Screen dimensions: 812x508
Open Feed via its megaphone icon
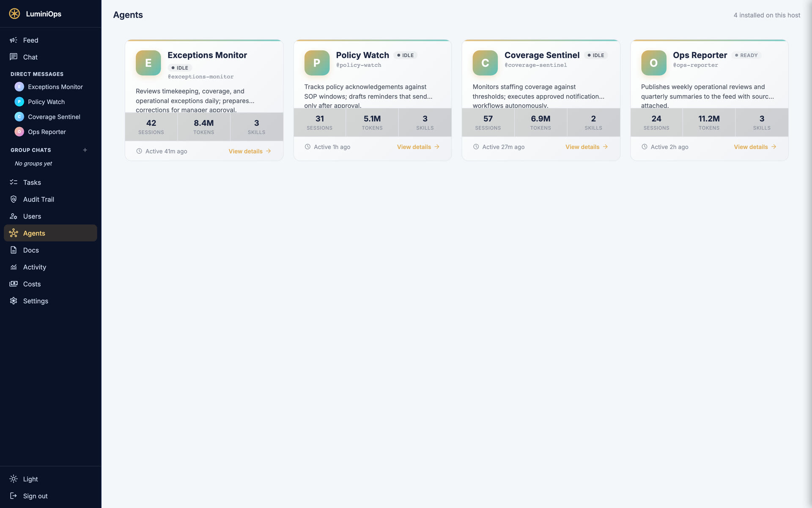[x=14, y=40]
